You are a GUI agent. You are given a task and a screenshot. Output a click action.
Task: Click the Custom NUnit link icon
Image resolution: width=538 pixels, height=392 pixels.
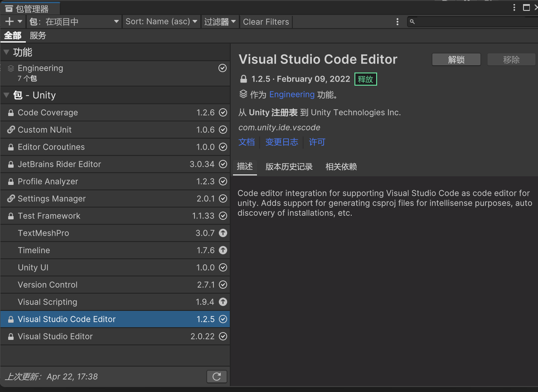[x=11, y=130]
